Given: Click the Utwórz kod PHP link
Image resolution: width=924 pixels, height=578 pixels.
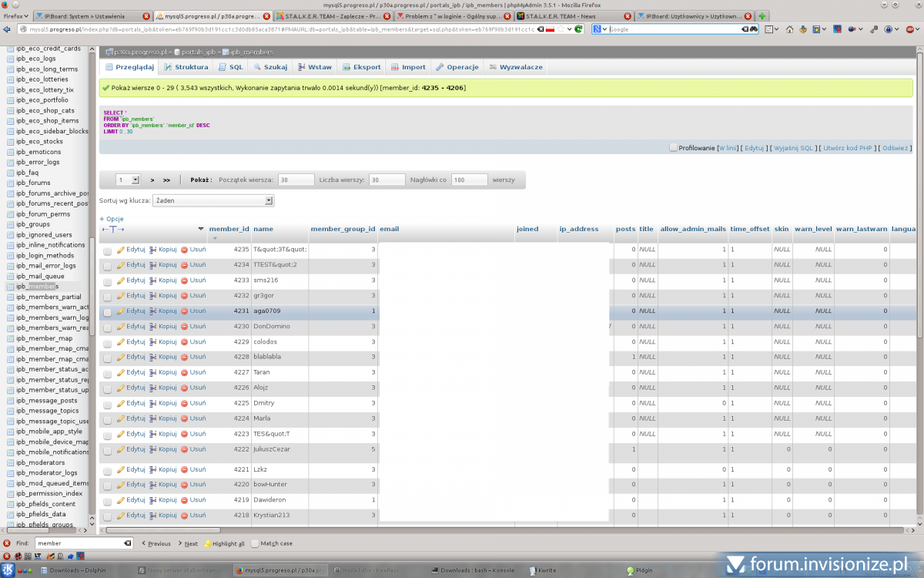Looking at the screenshot, I should click(x=849, y=148).
